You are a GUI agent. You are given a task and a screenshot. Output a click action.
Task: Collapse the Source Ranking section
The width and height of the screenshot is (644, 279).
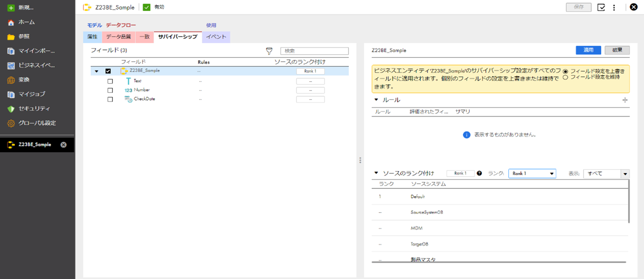[376, 173]
